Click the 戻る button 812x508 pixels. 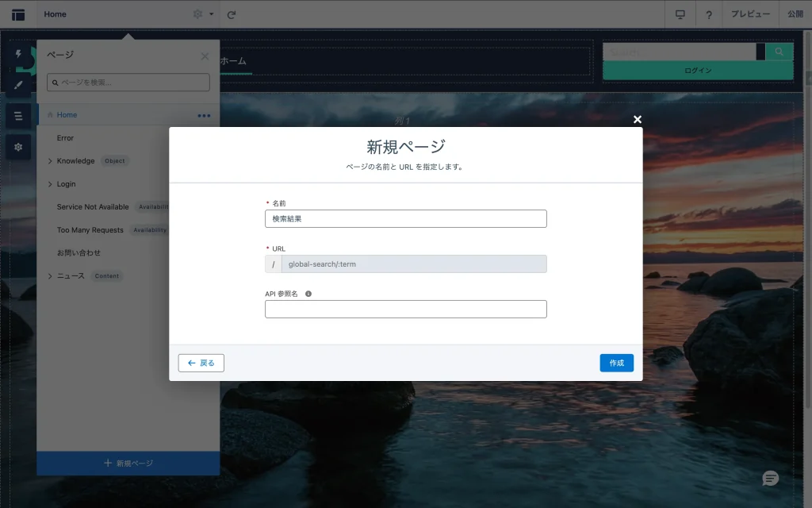pos(201,363)
